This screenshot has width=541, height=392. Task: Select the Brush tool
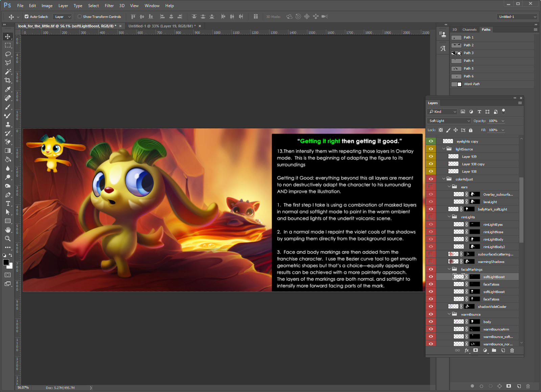[8, 107]
